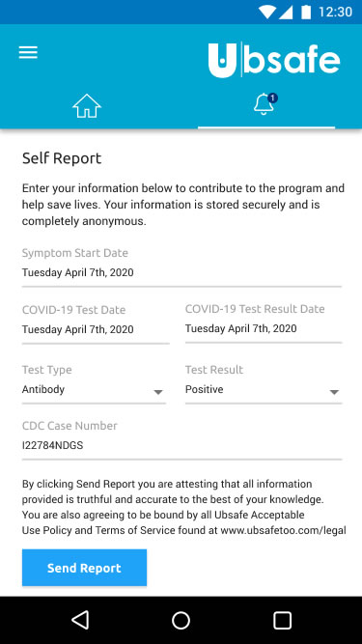Tap the Android recent apps square
362x644 pixels.
point(283,620)
